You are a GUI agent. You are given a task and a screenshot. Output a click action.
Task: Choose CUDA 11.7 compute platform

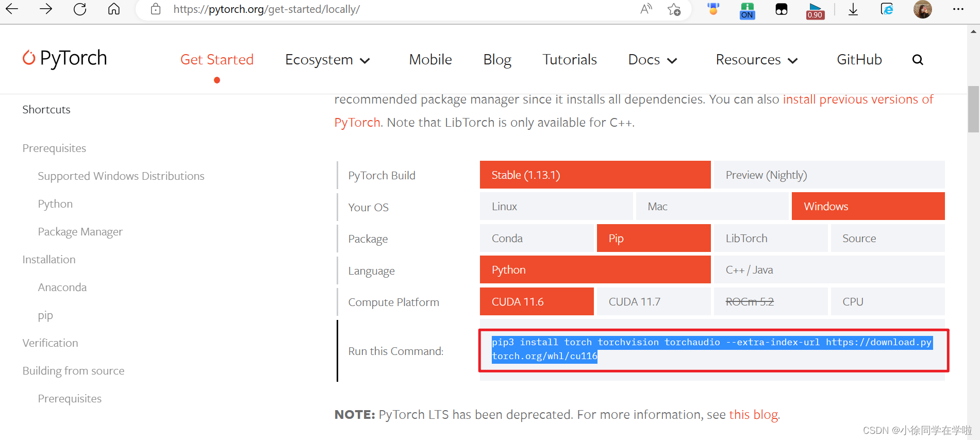tap(654, 301)
